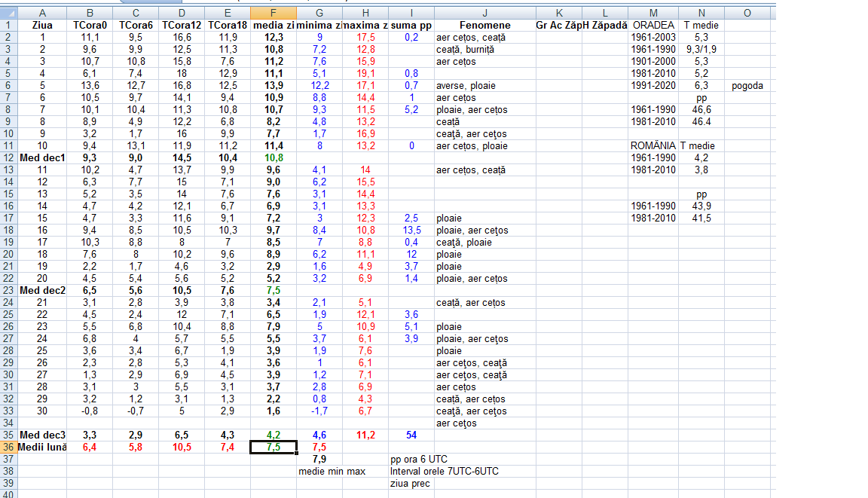Select column F header
The height and width of the screenshot is (498, 868).
click(274, 13)
